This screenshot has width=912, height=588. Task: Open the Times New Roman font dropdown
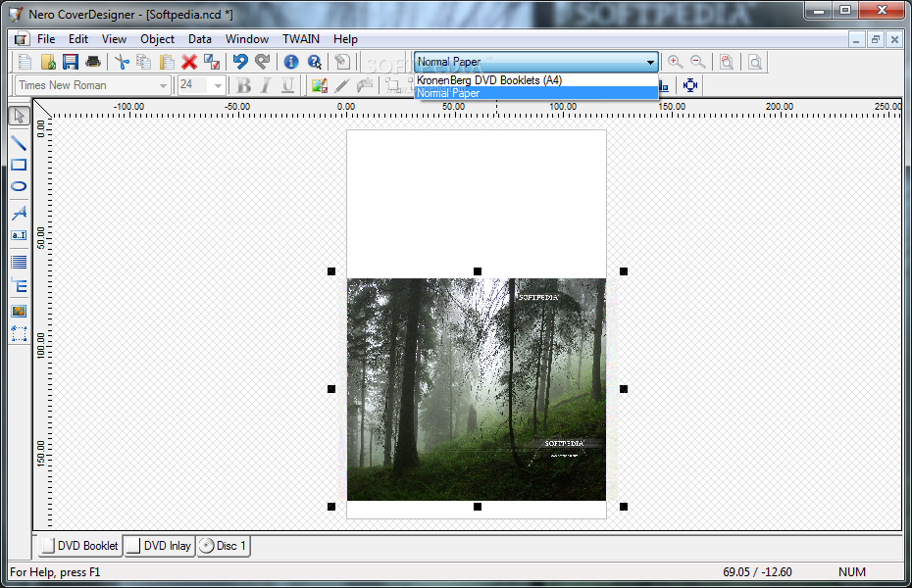(164, 85)
